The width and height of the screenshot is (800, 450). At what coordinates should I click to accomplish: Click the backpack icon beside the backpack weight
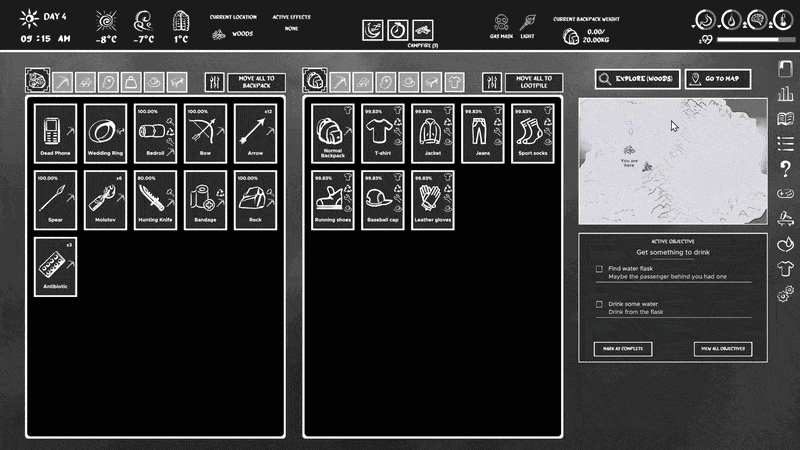(x=570, y=36)
